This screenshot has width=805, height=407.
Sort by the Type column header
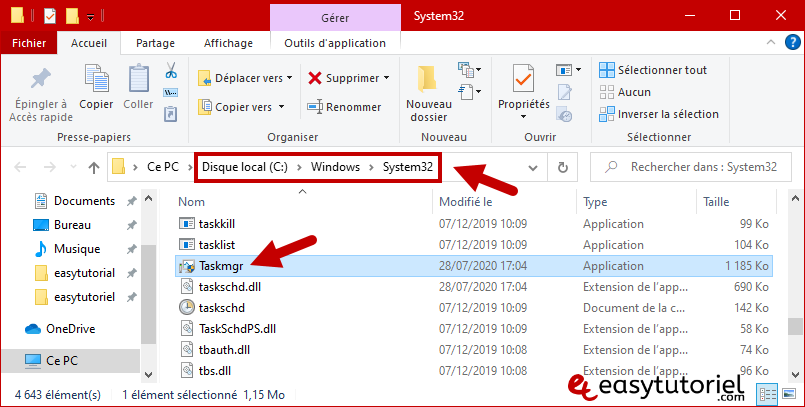click(595, 202)
